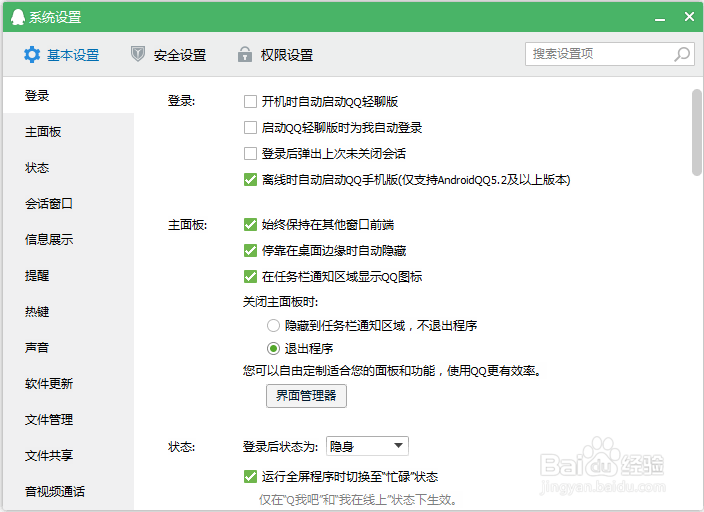
Task: Minimize the 系统设置 window
Action: 660,18
